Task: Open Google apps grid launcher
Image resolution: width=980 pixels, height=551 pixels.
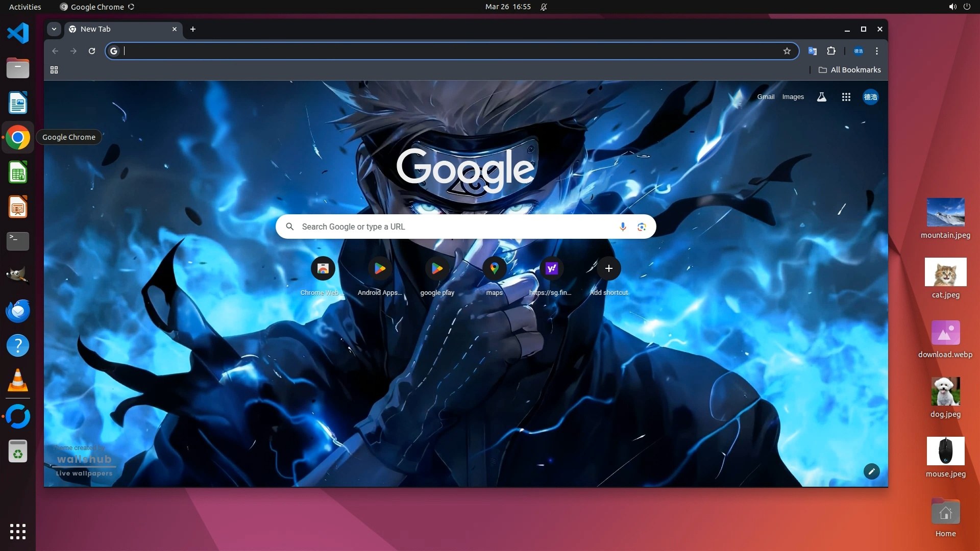Action: pyautogui.click(x=846, y=97)
